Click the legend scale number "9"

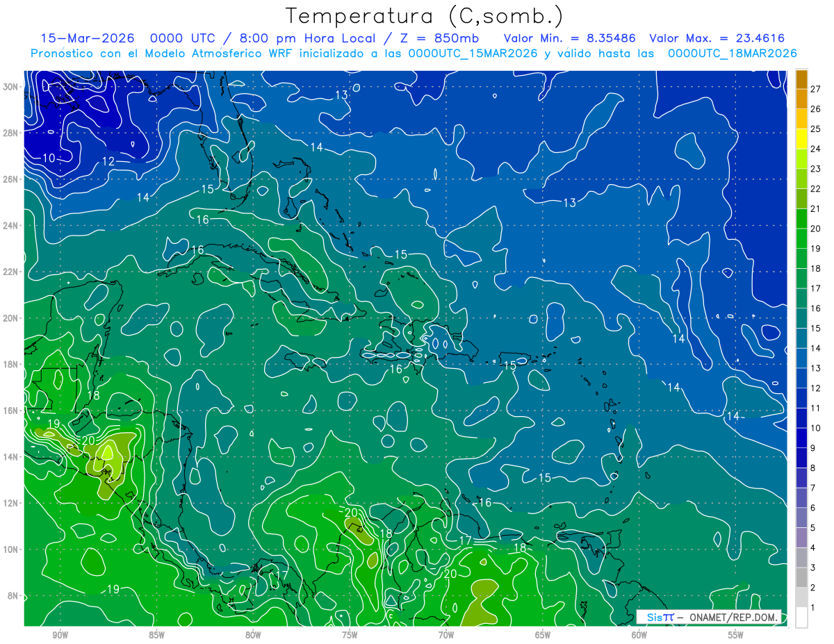[813, 448]
